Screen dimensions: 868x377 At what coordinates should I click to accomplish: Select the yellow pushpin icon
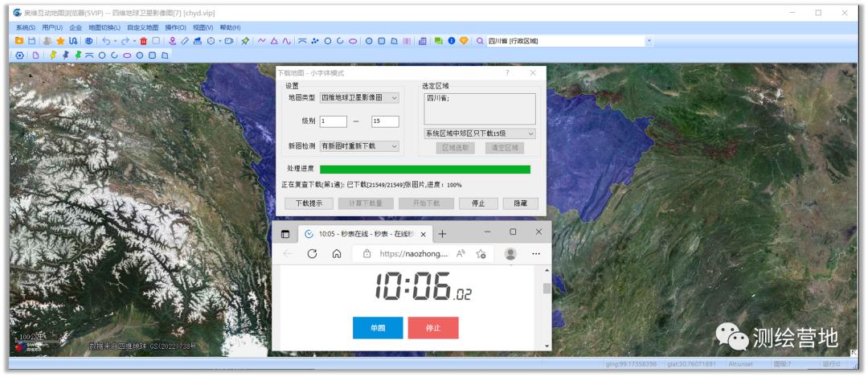pyautogui.click(x=53, y=55)
